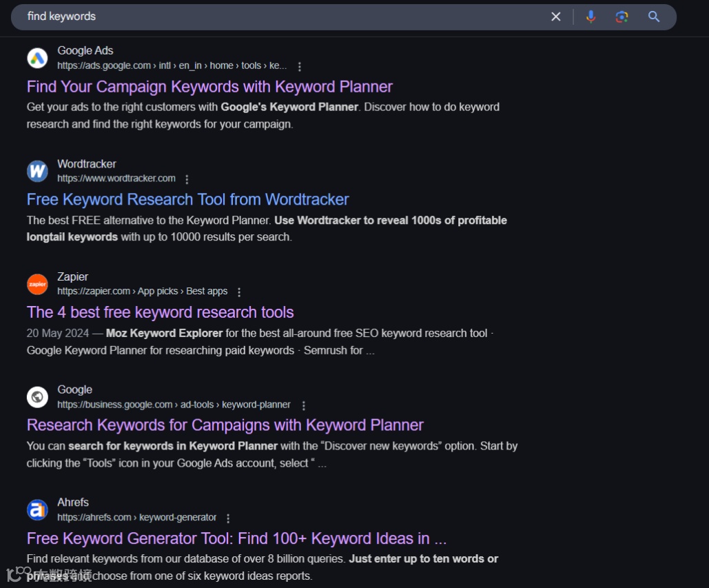This screenshot has width=709, height=588.
Task: Open 'Find Your Campaign Keywords with Keyword Planner'
Action: (209, 86)
